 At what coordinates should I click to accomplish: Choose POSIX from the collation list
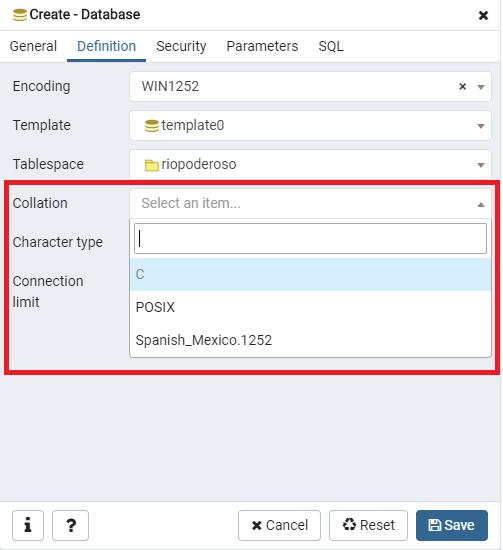coord(310,307)
